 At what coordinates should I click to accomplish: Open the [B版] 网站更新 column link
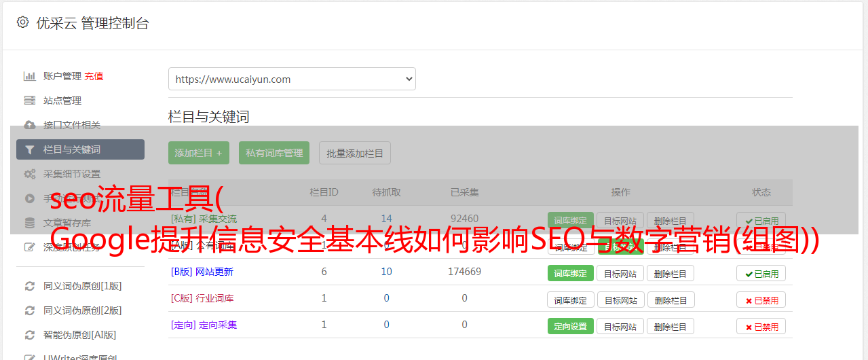point(202,272)
